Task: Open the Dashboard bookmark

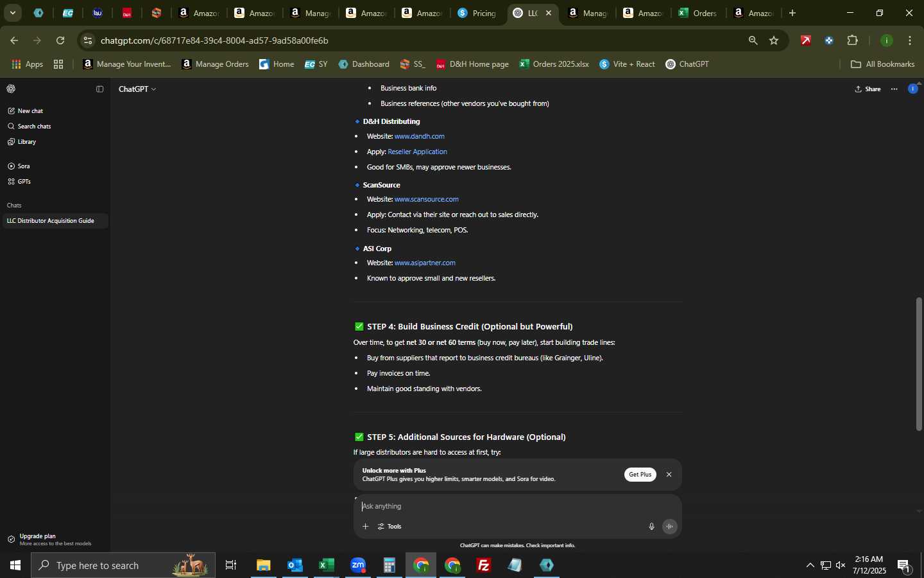Action: [x=364, y=64]
